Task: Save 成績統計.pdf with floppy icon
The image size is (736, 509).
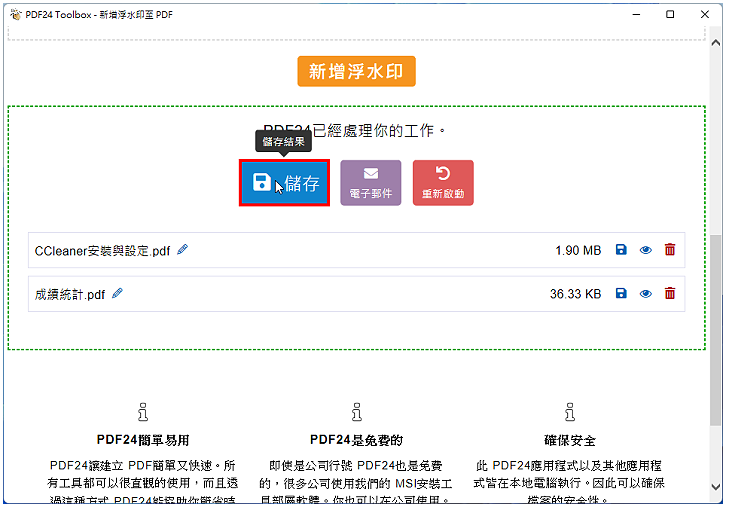Action: [x=621, y=293]
